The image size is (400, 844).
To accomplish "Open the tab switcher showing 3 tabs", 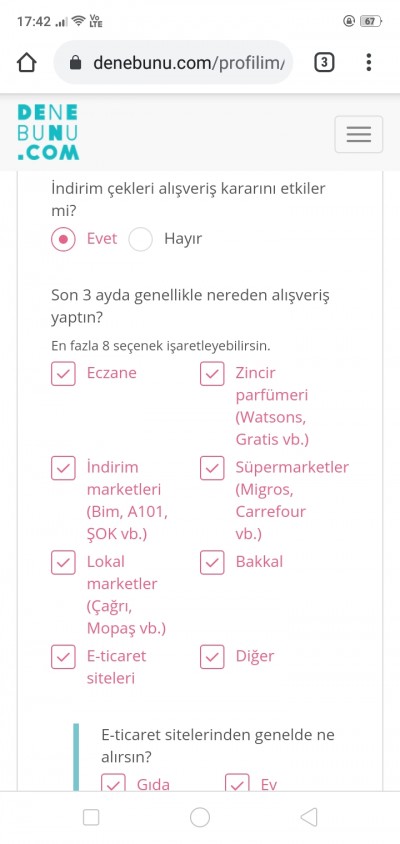I will click(324, 63).
